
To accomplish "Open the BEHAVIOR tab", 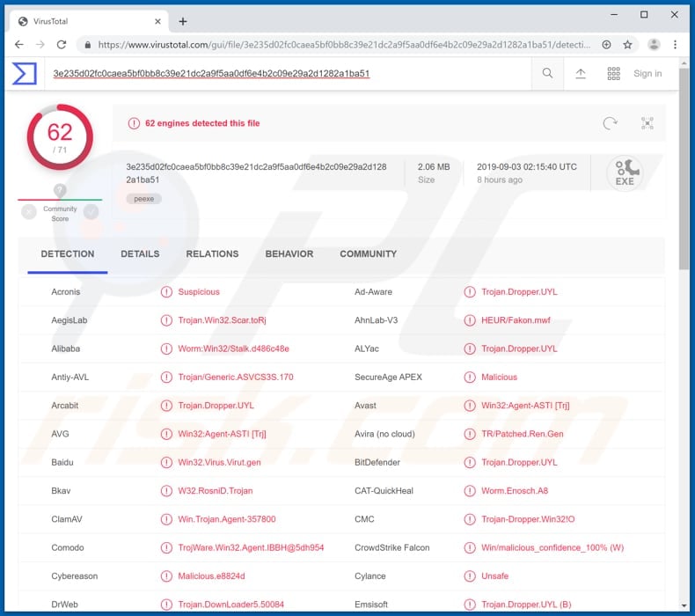I will (289, 253).
